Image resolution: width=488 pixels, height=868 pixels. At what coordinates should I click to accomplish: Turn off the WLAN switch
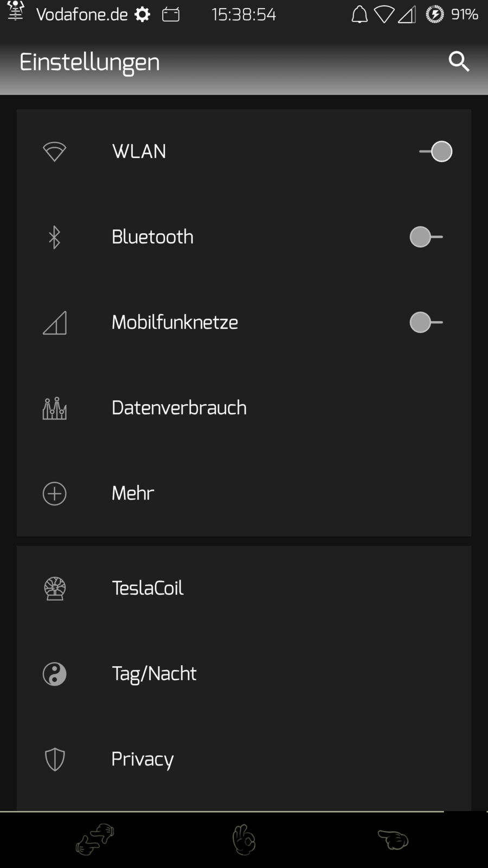click(x=436, y=151)
